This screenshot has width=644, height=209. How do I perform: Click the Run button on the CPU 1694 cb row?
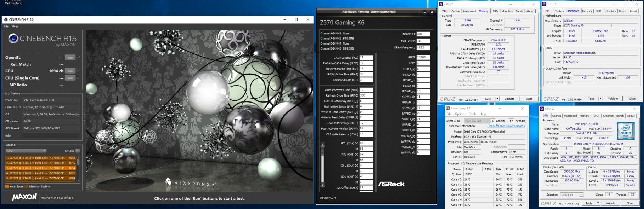[70, 71]
